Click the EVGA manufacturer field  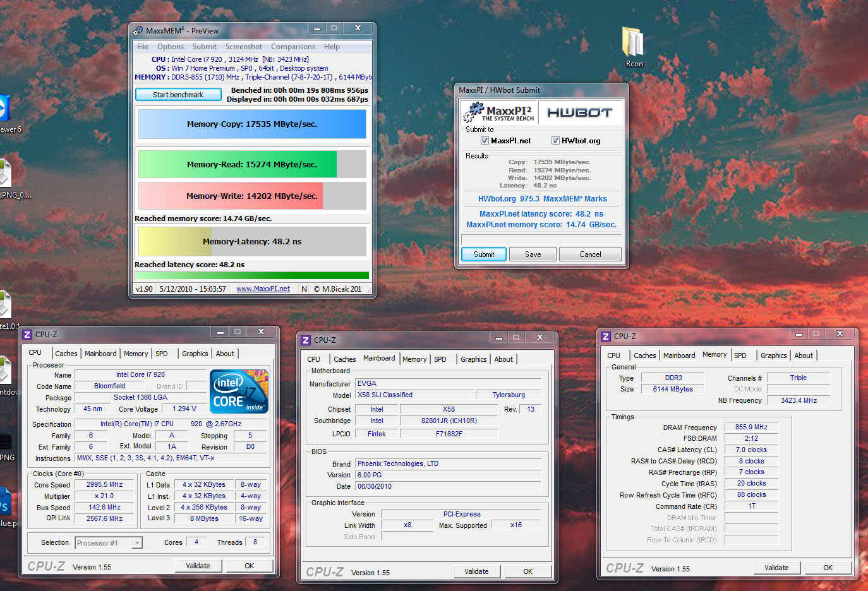449,383
